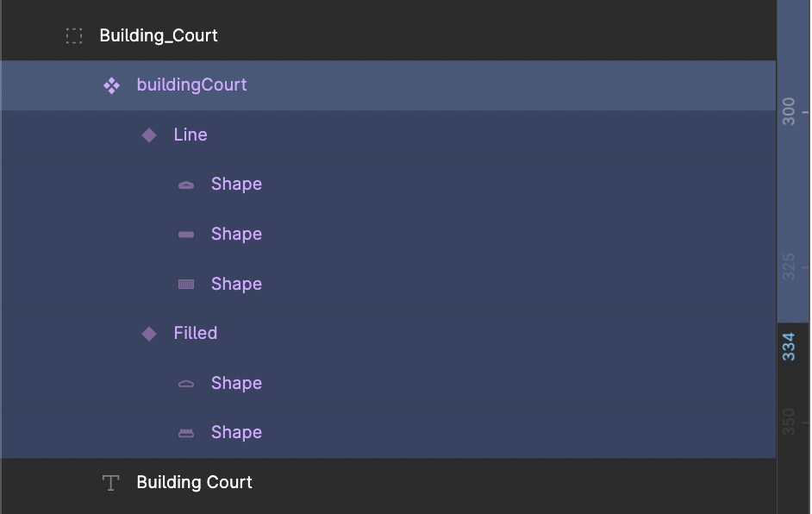Select the Filled variant layer

196,334
